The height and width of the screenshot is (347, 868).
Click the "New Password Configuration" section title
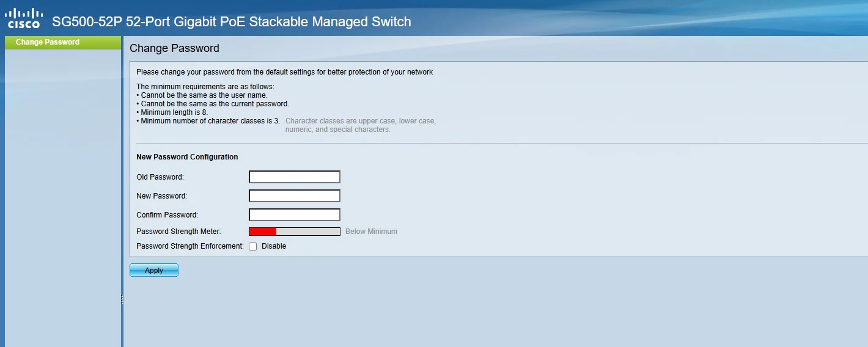(187, 157)
